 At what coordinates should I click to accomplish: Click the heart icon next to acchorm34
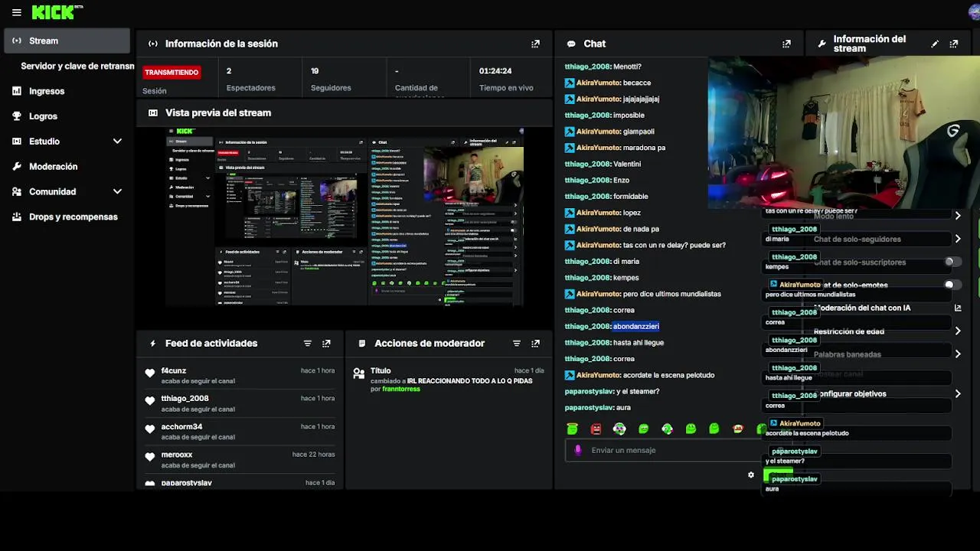click(x=150, y=429)
